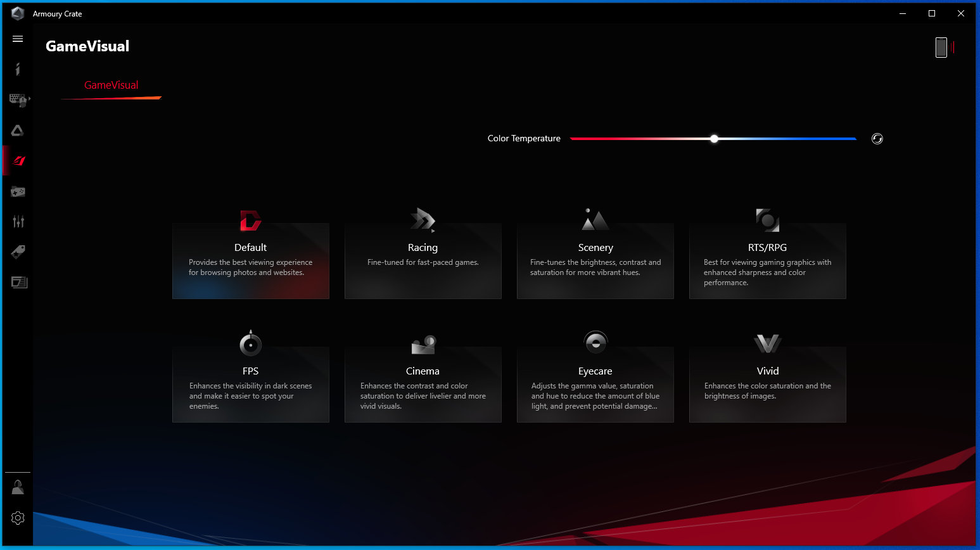980x550 pixels.
Task: Click the Cinema camera icon
Action: (423, 344)
